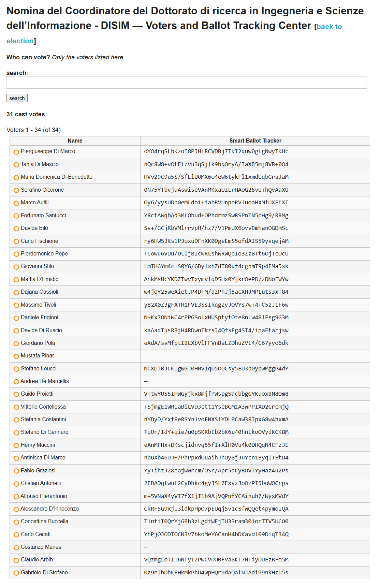Viewport: 380px width, 588px height.
Task: Click Claudio Arbib's ballot tracker code
Action: [216, 560]
